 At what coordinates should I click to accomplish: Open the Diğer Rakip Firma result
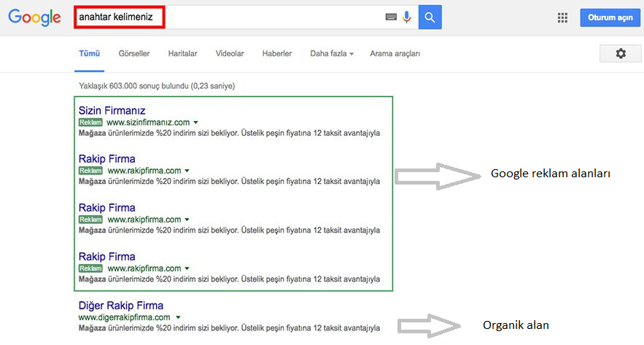121,306
